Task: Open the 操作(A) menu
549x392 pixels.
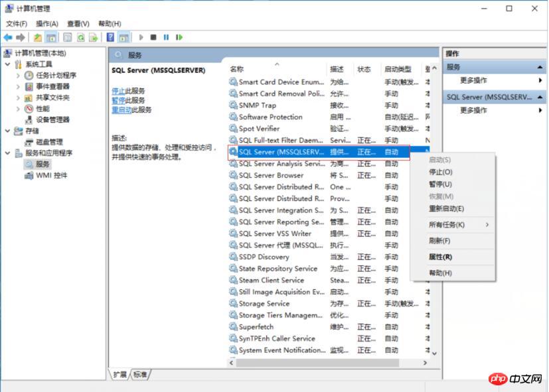Action: point(47,23)
